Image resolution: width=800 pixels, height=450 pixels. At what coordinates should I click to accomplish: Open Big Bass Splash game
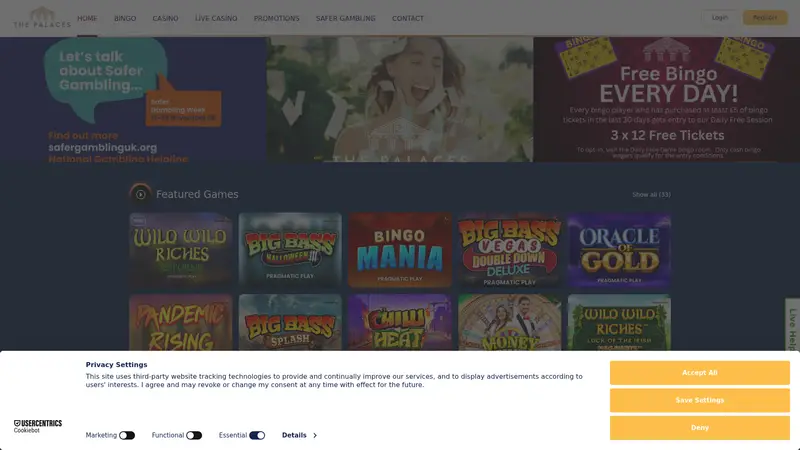pos(290,322)
